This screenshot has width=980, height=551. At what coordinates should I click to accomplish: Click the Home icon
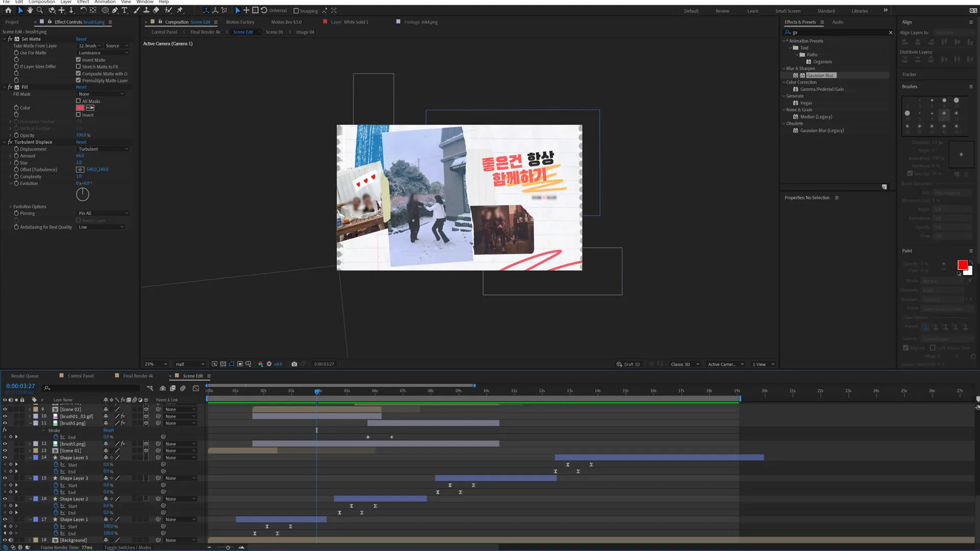(x=8, y=10)
